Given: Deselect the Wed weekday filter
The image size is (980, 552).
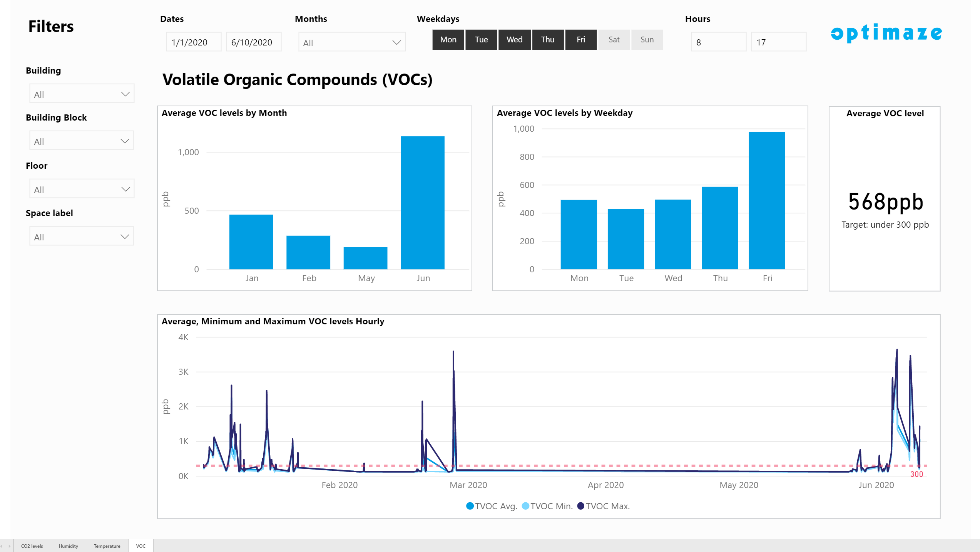Looking at the screenshot, I should [x=514, y=40].
